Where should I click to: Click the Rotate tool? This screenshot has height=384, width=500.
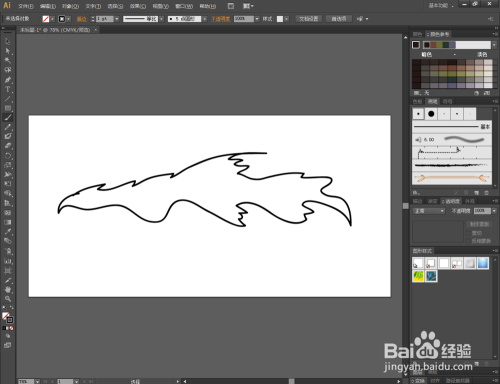(x=8, y=155)
